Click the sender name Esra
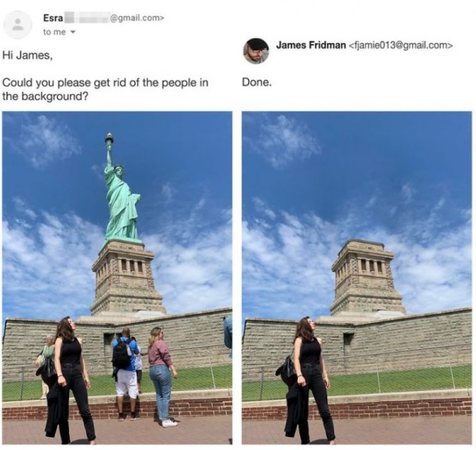 click(x=53, y=18)
